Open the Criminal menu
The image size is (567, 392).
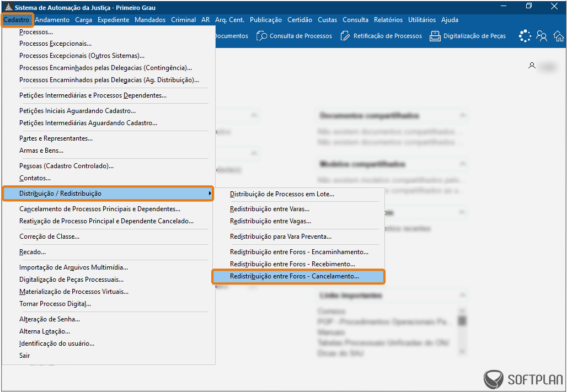pyautogui.click(x=183, y=20)
